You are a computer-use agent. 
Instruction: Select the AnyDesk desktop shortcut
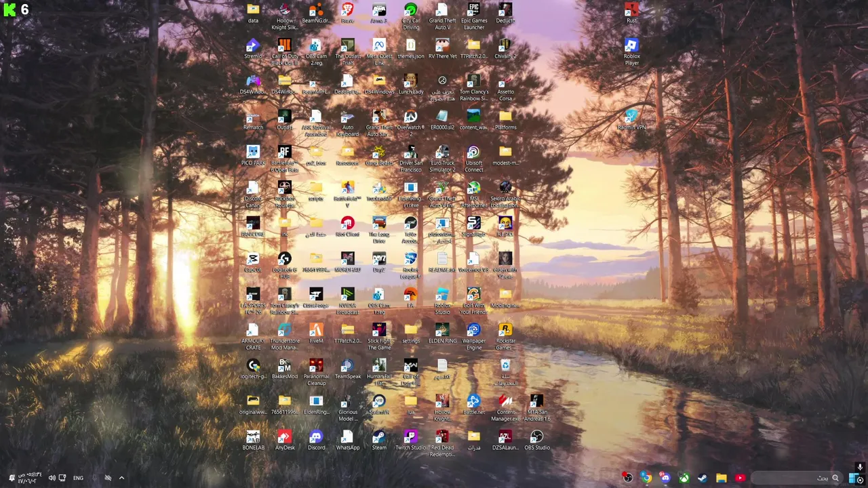pyautogui.click(x=285, y=441)
